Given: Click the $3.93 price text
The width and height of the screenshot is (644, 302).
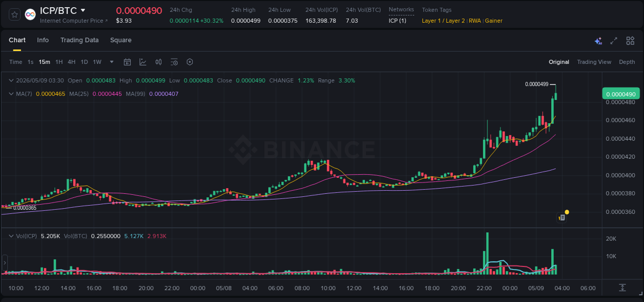Looking at the screenshot, I should click(x=124, y=21).
